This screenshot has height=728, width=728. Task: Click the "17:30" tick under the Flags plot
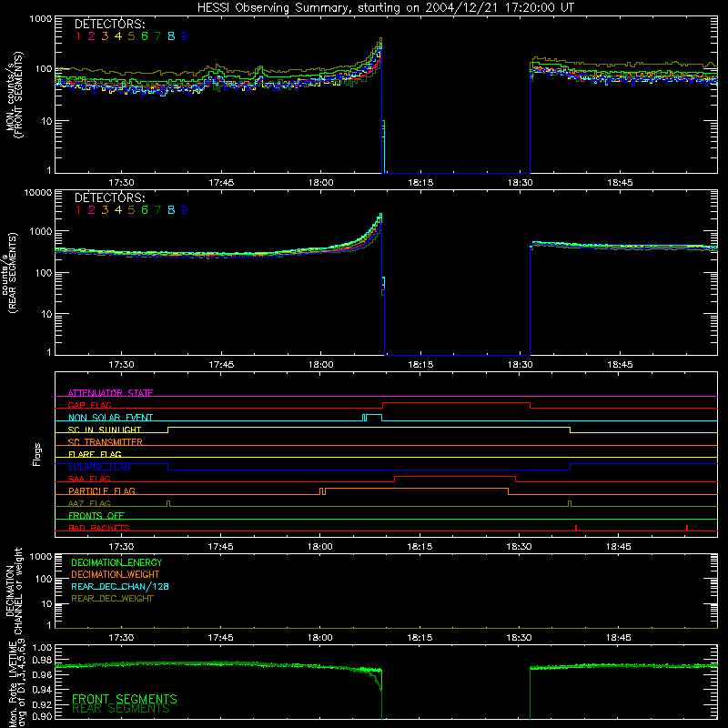pyautogui.click(x=121, y=547)
